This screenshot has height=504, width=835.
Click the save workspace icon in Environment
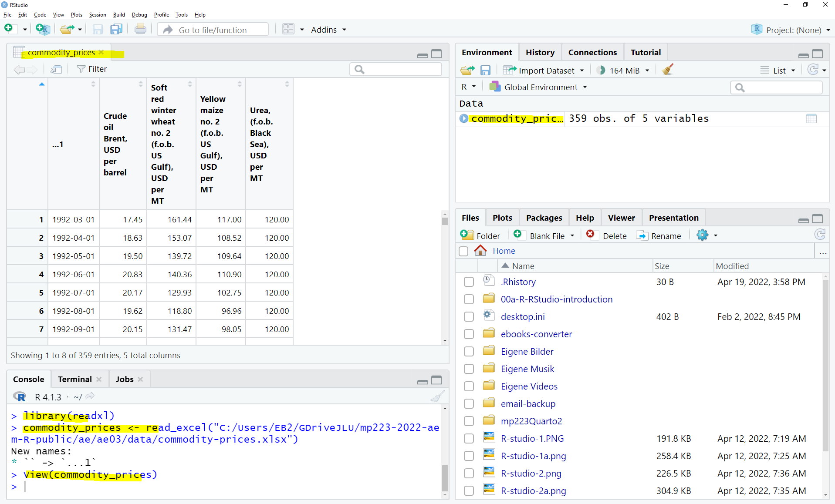(x=485, y=70)
